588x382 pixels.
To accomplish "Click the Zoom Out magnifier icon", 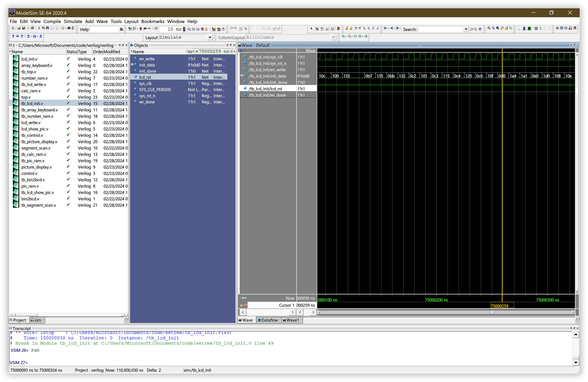I will coord(493,28).
